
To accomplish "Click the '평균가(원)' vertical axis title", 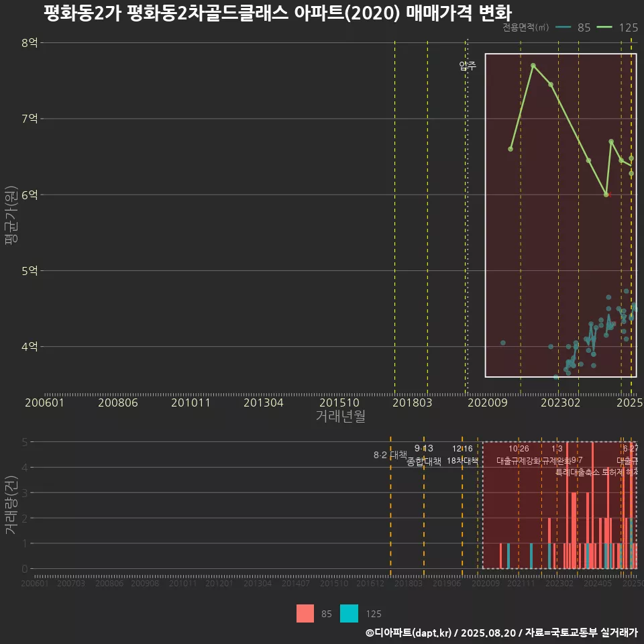I will click(x=11, y=215).
